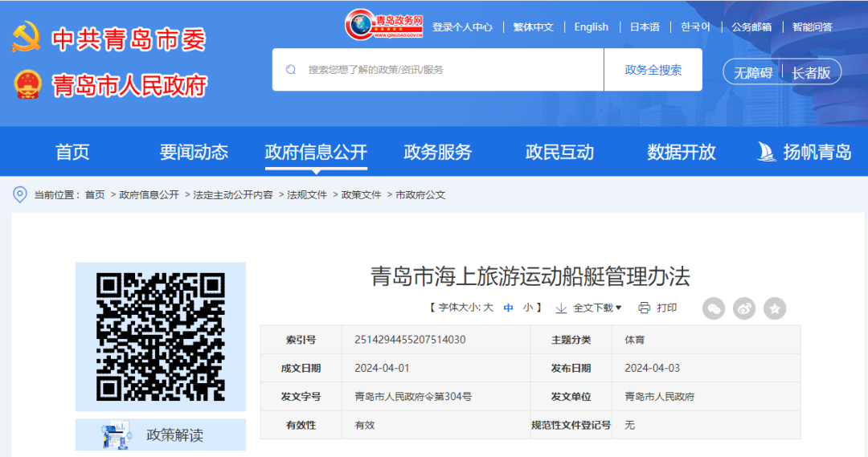Image resolution: width=868 pixels, height=457 pixels.
Task: Click the 中共青岛市委 title text
Action: (129, 39)
